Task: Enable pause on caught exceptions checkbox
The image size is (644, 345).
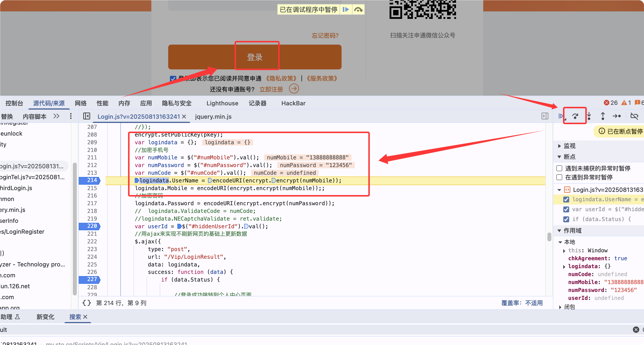Action: (x=560, y=177)
